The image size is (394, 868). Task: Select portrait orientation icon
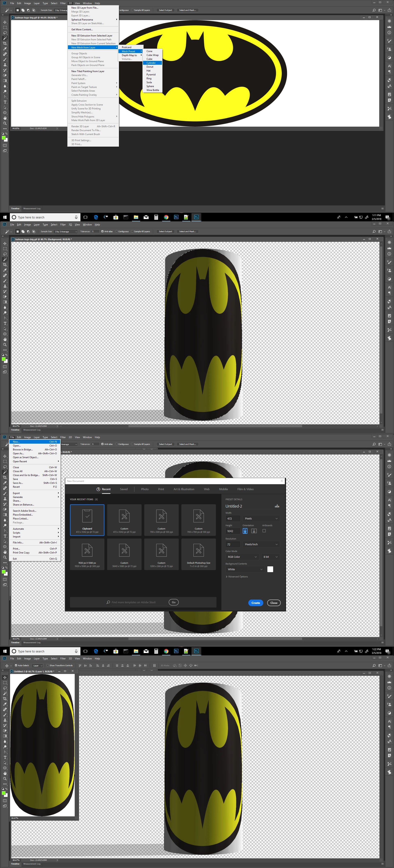pos(245,531)
